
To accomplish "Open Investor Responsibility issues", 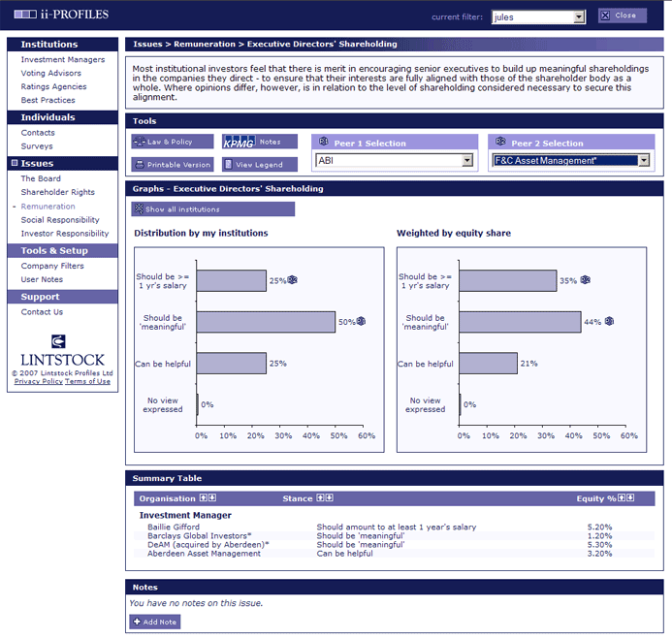I will pyautogui.click(x=65, y=234).
